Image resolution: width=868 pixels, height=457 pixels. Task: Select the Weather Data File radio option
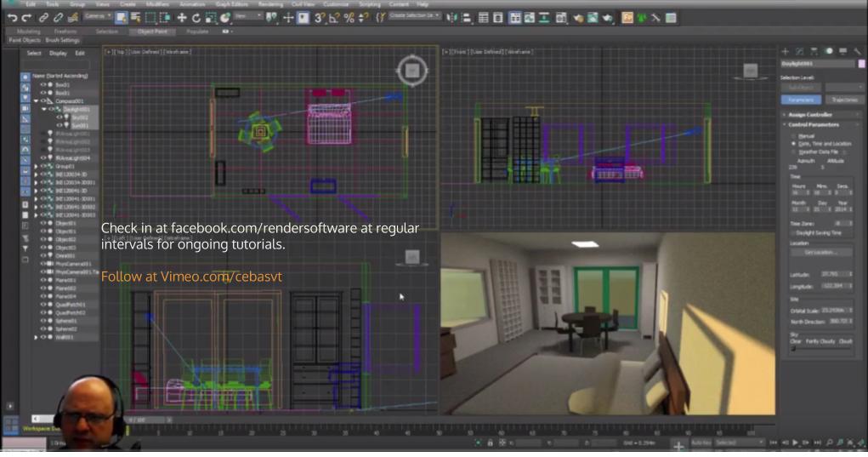click(793, 151)
